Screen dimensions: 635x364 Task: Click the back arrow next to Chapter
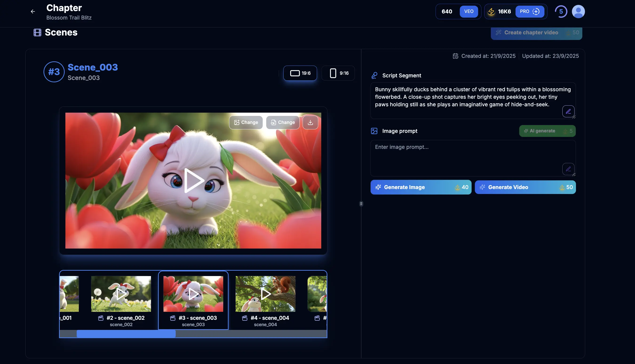tap(33, 12)
